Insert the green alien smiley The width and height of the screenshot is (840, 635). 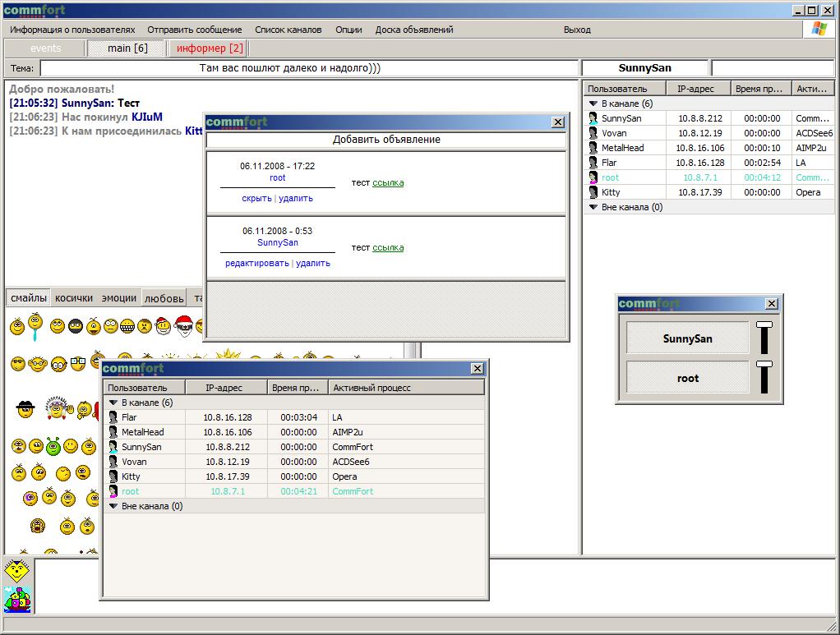53,447
